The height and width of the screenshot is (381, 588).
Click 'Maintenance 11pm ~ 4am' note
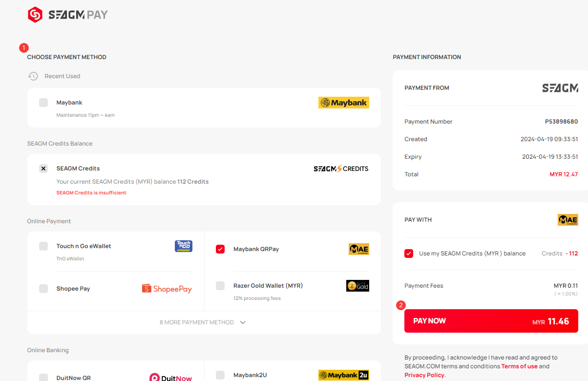tap(85, 115)
